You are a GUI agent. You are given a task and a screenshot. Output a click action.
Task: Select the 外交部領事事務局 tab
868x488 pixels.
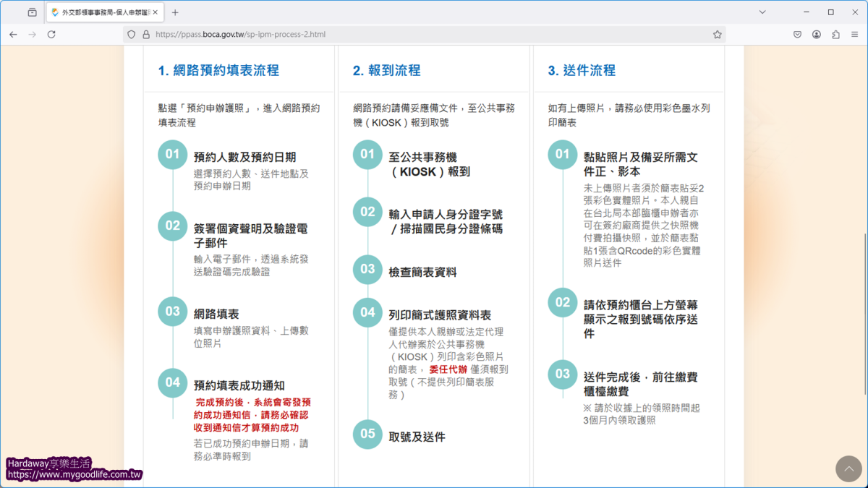101,12
